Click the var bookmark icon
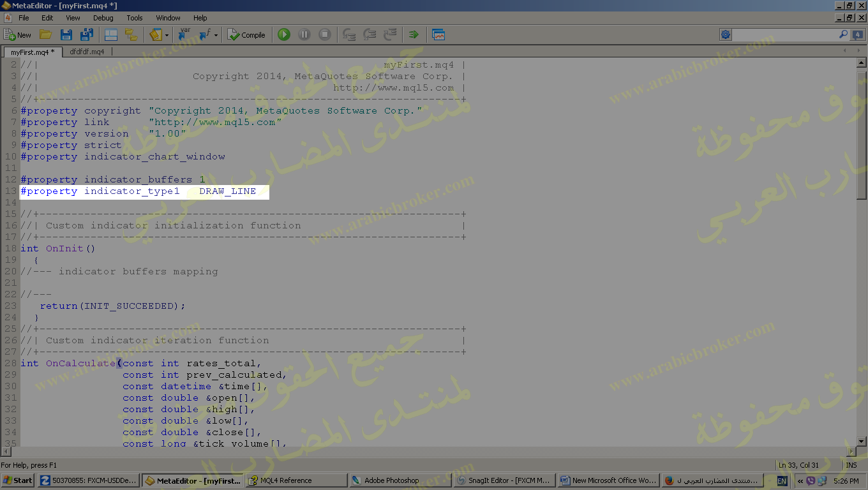The image size is (868, 490). pyautogui.click(x=184, y=35)
